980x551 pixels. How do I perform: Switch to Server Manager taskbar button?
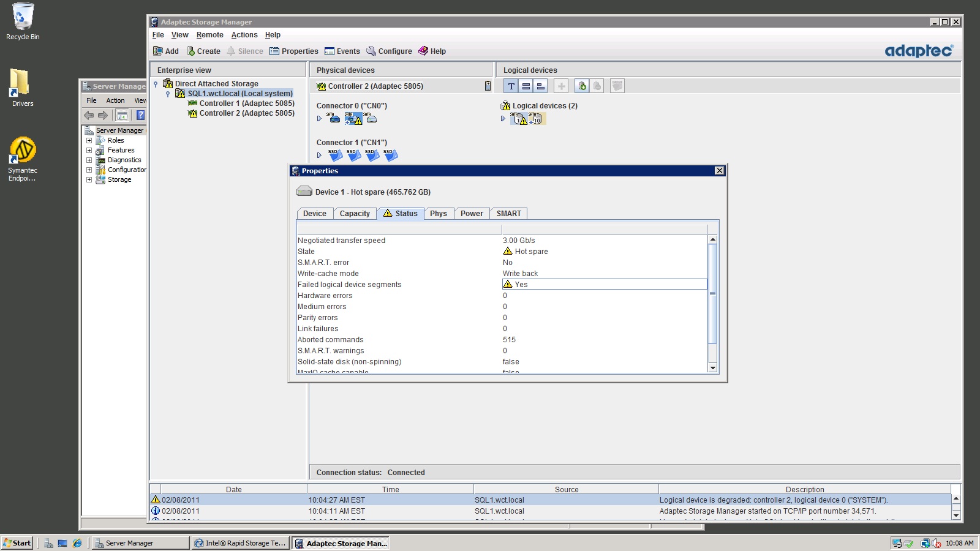coord(141,543)
